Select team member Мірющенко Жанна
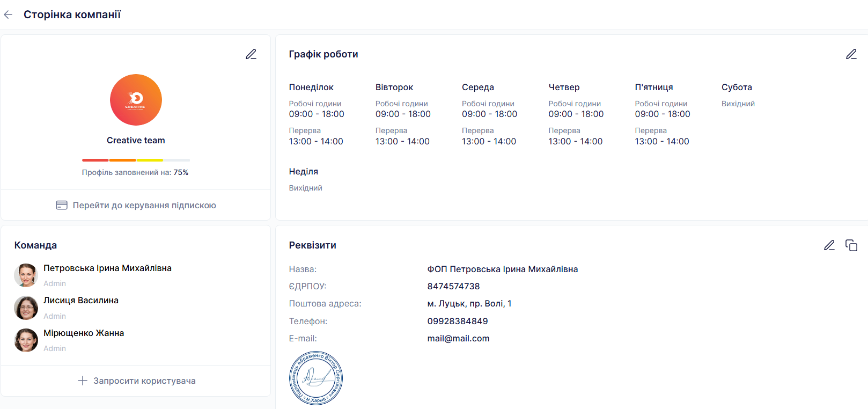Viewport: 868px width, 409px height. 84,333
